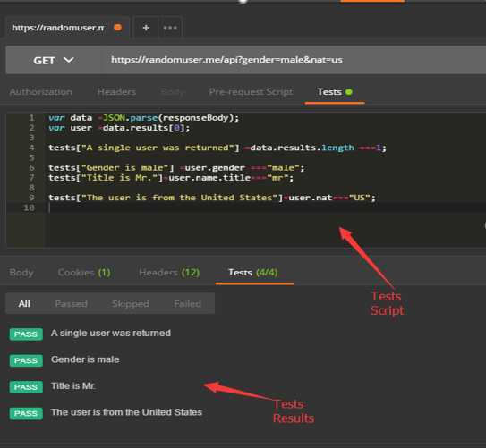Click PASS badge for 'A single user was returned'
The height and width of the screenshot is (448, 486).
click(26, 334)
